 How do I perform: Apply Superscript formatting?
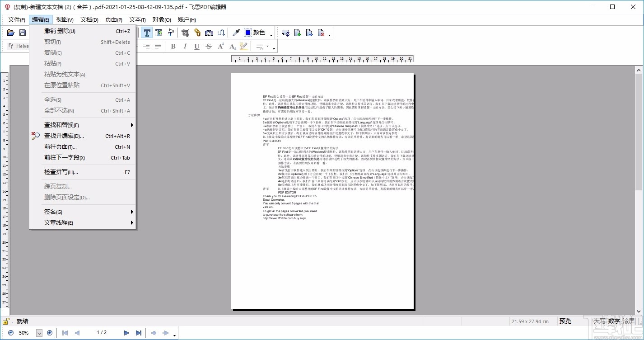pos(221,46)
